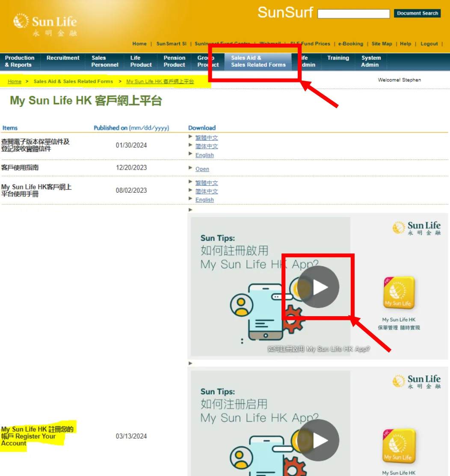
Task: Click the arrow bullet beside the Open link
Action: coord(190,167)
